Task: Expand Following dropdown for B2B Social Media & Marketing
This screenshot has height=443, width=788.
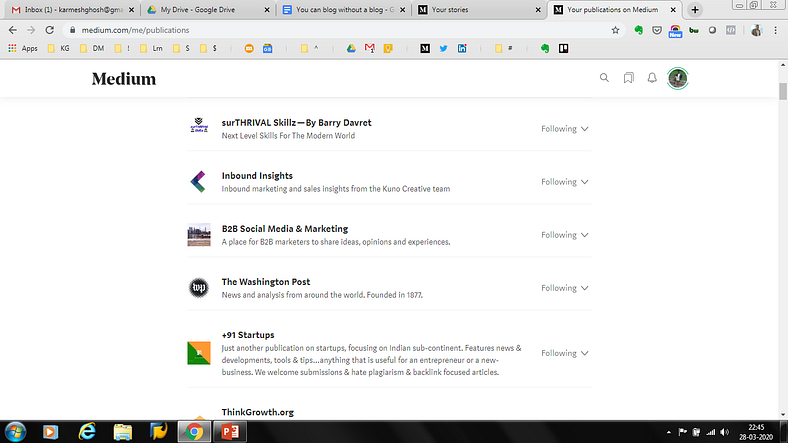Action: [564, 235]
